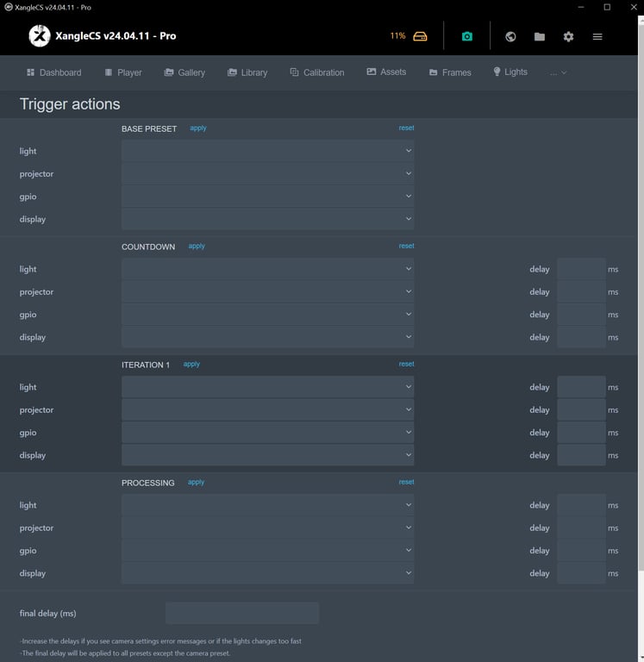
Task: Reset the COUNTDOWN section
Action: pyautogui.click(x=406, y=247)
